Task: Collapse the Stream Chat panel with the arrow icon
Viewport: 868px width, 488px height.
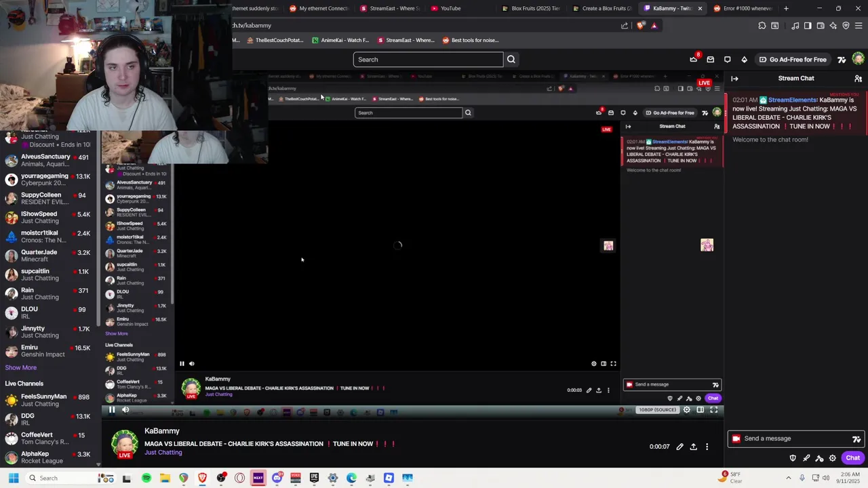Action: (734, 79)
